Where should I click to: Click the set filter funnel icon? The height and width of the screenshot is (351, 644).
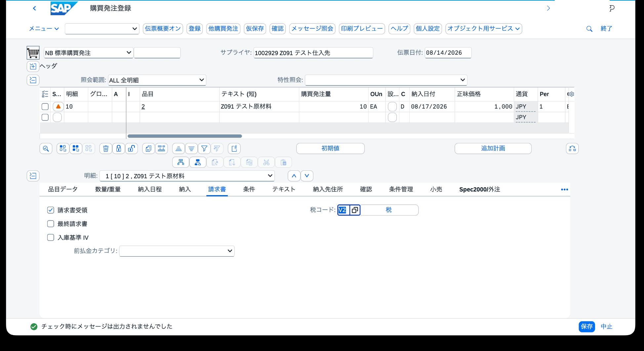pos(204,149)
